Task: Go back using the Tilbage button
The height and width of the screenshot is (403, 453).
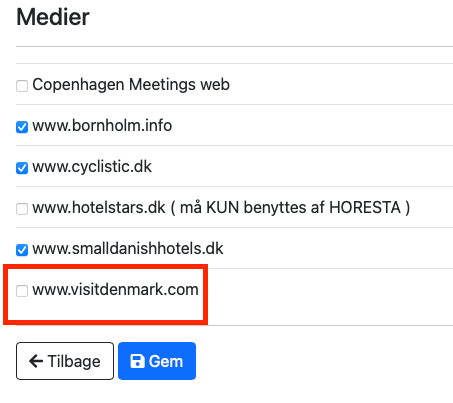Action: click(x=65, y=361)
